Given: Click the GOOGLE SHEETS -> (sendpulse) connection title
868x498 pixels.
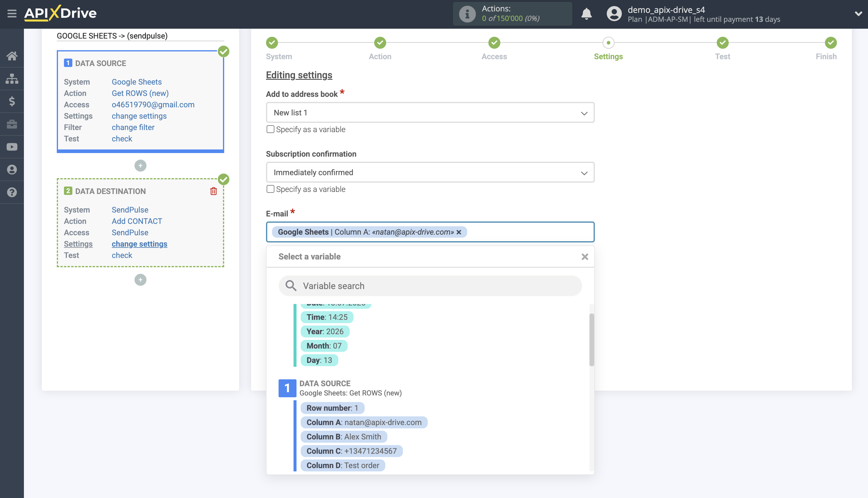Looking at the screenshot, I should coord(112,36).
